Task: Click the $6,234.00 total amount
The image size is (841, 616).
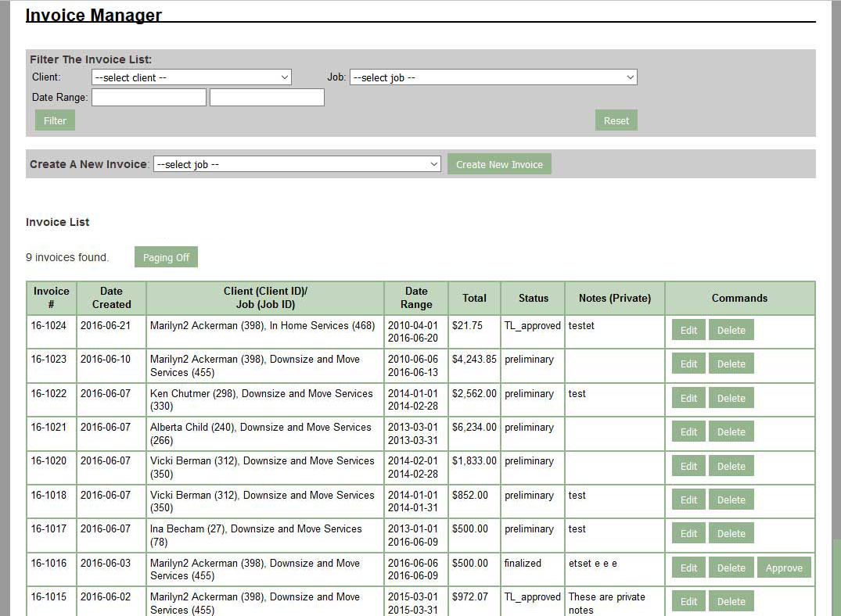Action: tap(474, 428)
